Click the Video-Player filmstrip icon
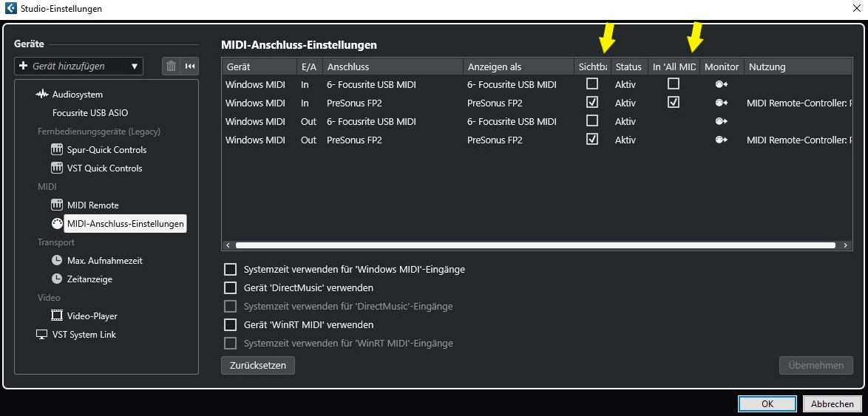868x416 pixels. pyautogui.click(x=57, y=316)
